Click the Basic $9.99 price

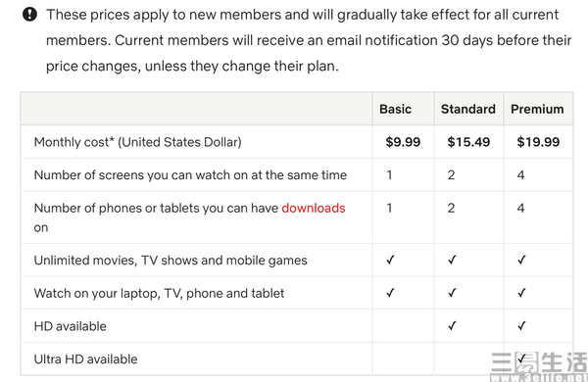[x=403, y=142]
